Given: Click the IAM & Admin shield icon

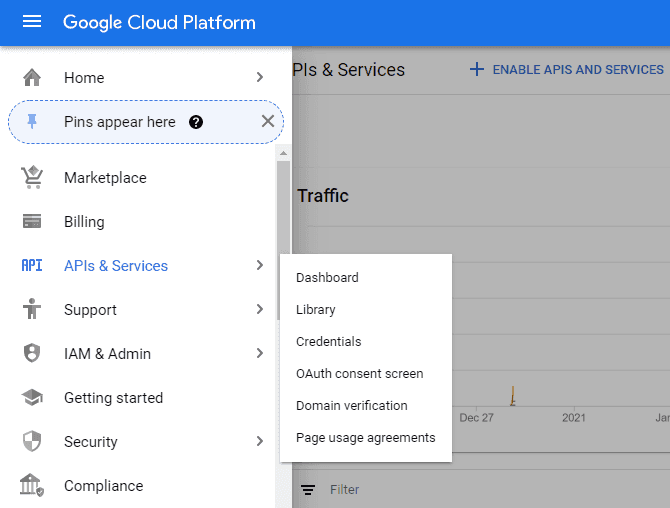Looking at the screenshot, I should 32,353.
